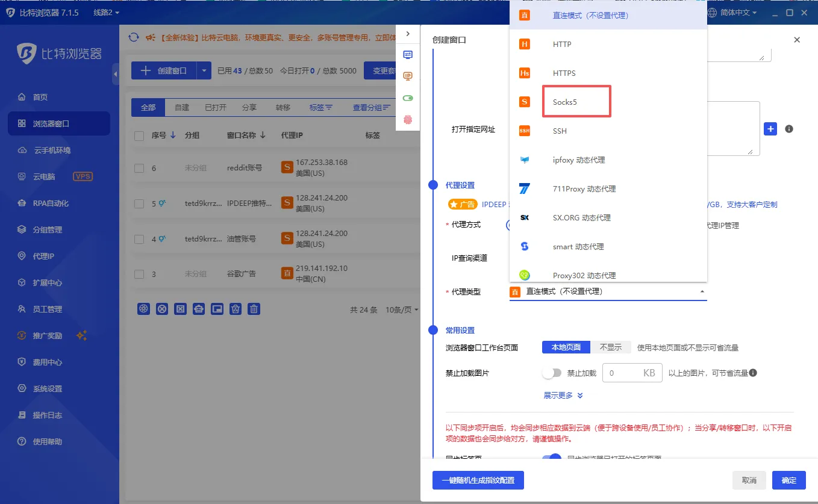Toggle the 禁止加载图片 switch
This screenshot has height=504, width=818.
click(552, 373)
